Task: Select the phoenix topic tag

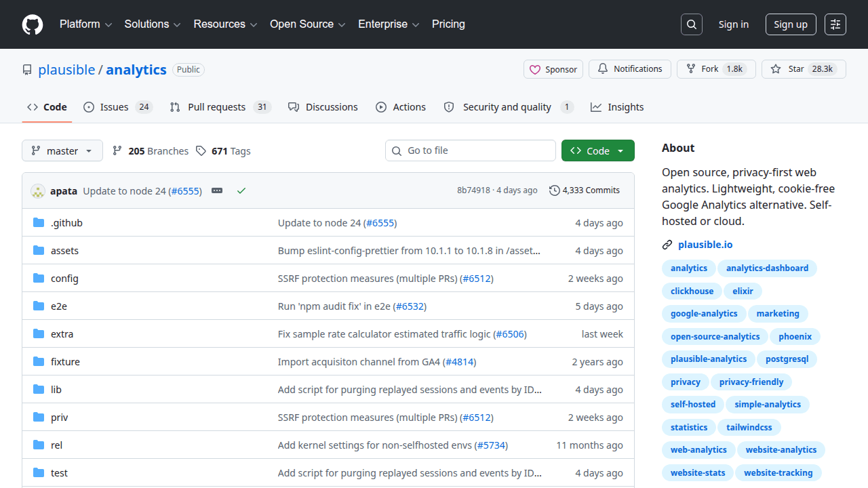Action: point(795,336)
